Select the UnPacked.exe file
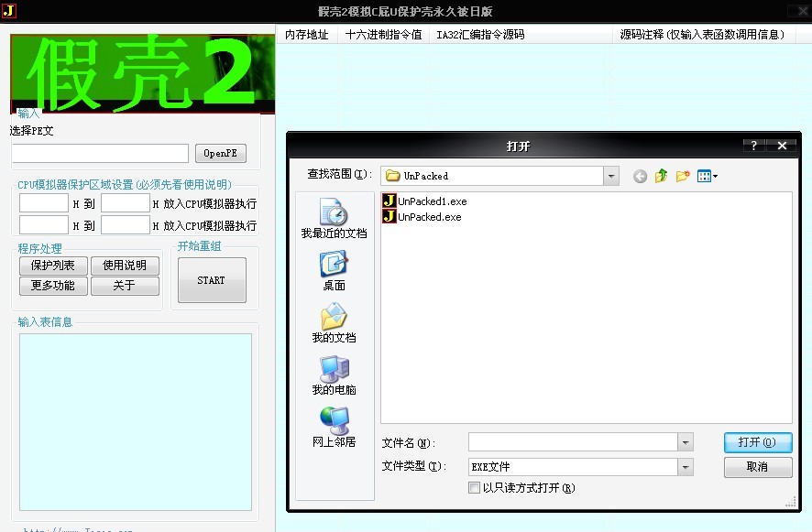The height and width of the screenshot is (532, 812). [422, 216]
